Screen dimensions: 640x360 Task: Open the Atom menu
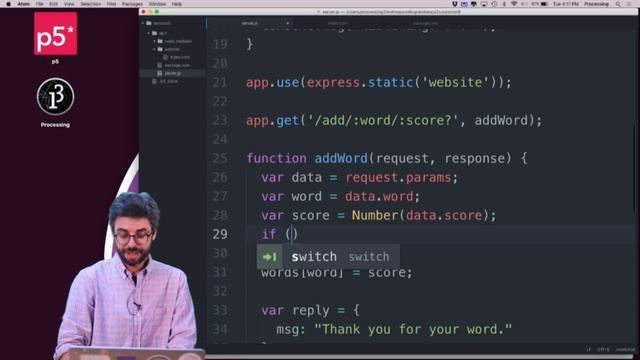tap(24, 4)
